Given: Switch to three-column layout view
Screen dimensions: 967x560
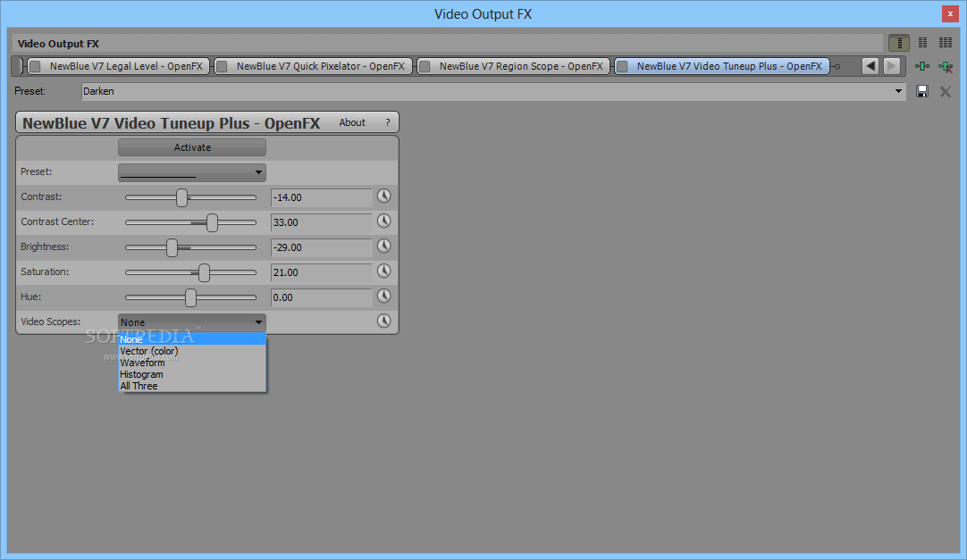Looking at the screenshot, I should point(946,43).
